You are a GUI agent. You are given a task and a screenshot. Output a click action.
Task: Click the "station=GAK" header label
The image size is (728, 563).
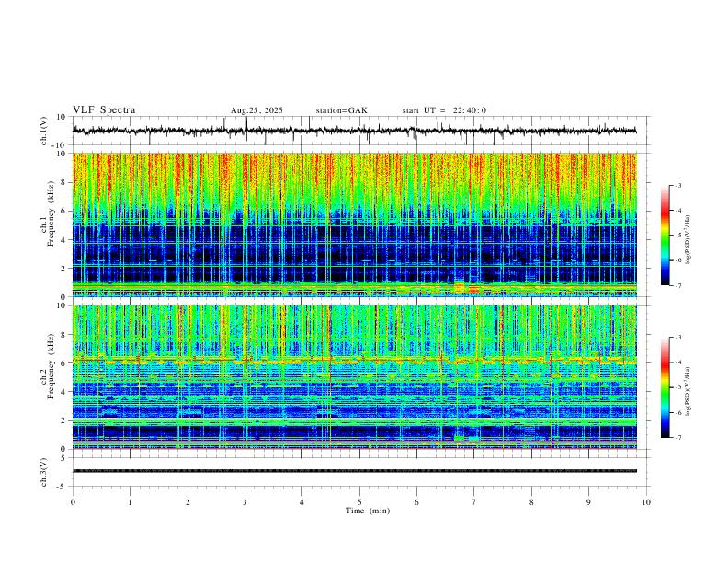point(341,110)
